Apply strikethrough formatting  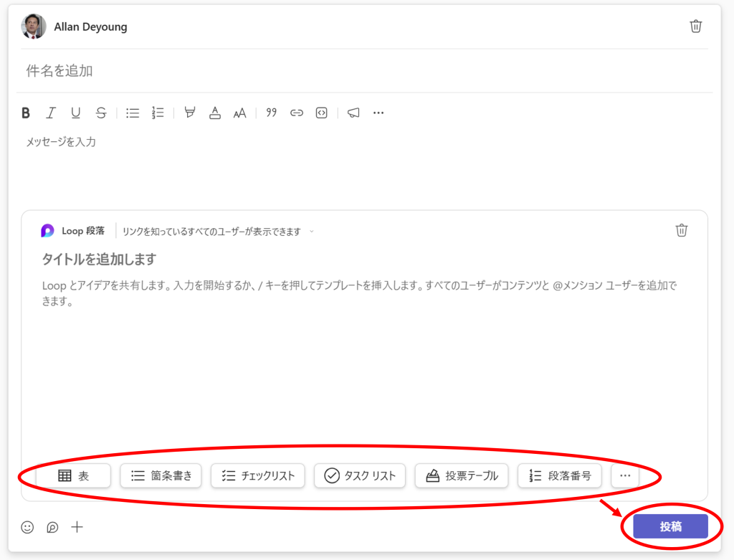coord(101,113)
